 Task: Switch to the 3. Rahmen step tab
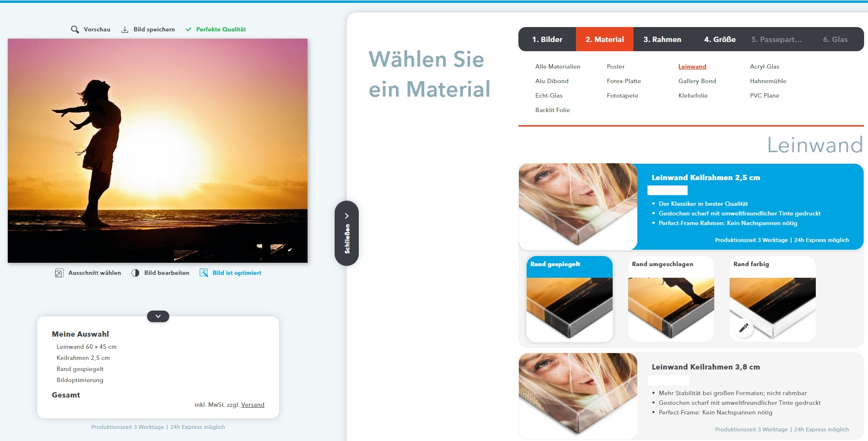pyautogui.click(x=662, y=40)
